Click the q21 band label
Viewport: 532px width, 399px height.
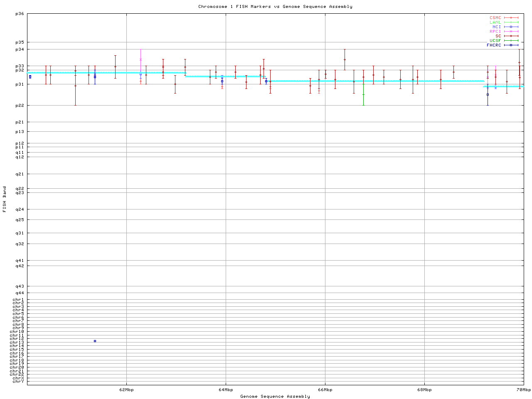tap(20, 174)
